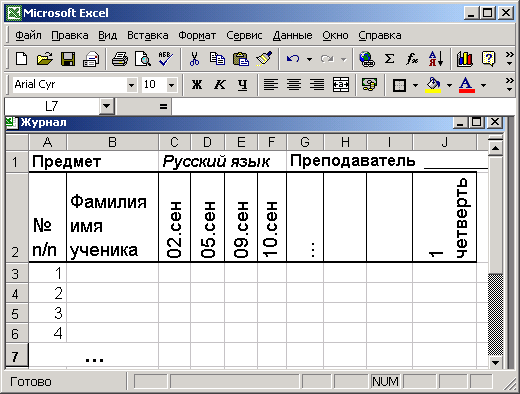Image resolution: width=520 pixels, height=394 pixels.
Task: Open the Вставка menu
Action: 148,35
